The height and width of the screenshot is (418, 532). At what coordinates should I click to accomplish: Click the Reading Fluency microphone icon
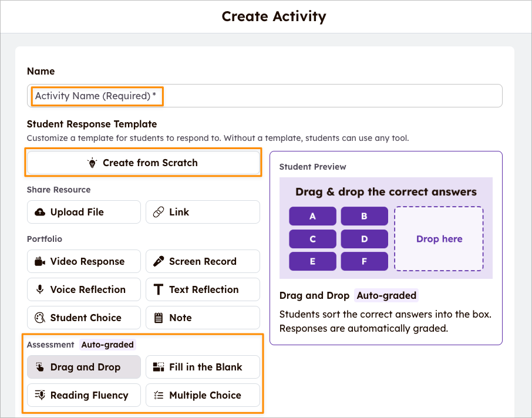click(40, 395)
